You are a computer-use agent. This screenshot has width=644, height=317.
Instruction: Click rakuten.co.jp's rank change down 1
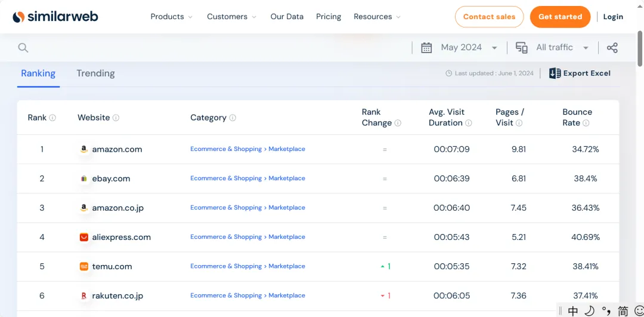pyautogui.click(x=385, y=296)
